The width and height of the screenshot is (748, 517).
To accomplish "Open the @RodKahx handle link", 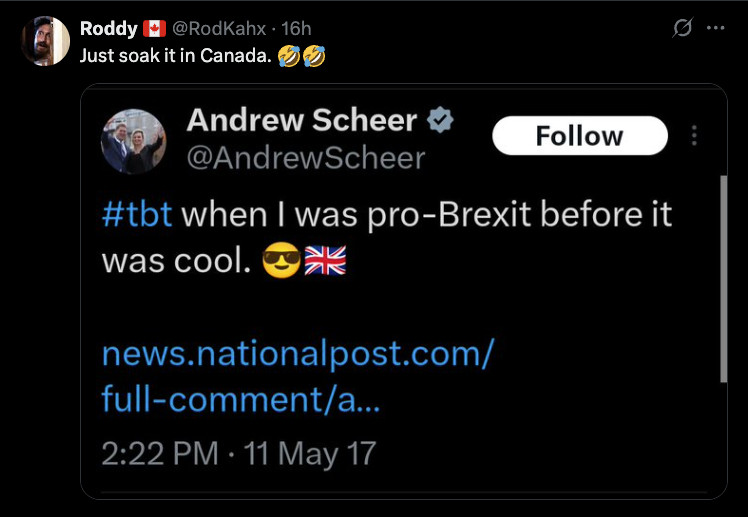I will pyautogui.click(x=218, y=29).
